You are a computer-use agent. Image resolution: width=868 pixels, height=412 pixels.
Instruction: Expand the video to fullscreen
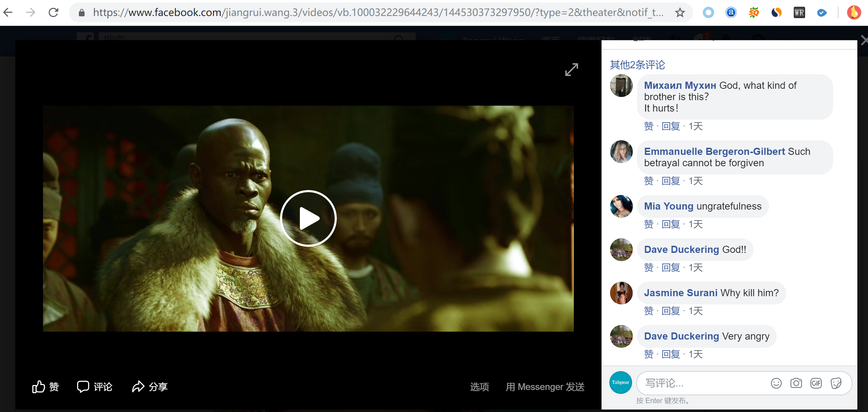coord(572,70)
